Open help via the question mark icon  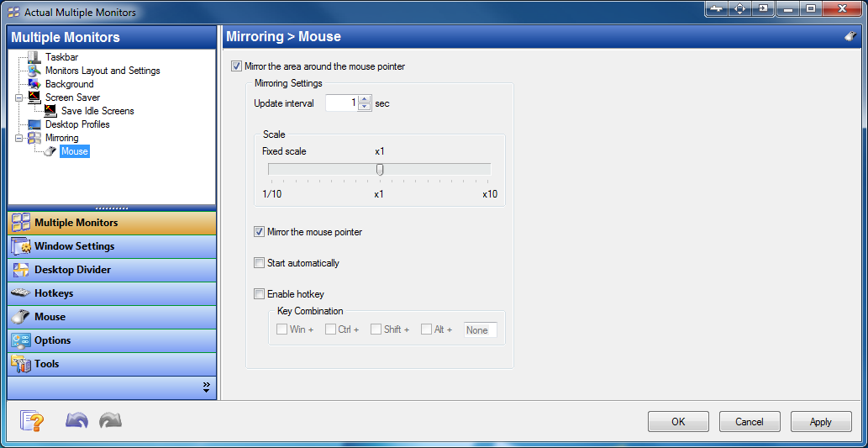pos(32,421)
